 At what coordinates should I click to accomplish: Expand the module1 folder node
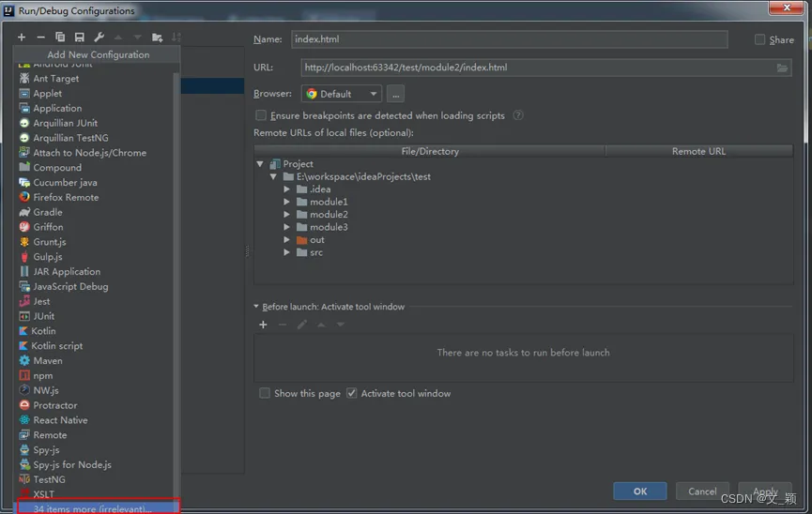(x=287, y=202)
